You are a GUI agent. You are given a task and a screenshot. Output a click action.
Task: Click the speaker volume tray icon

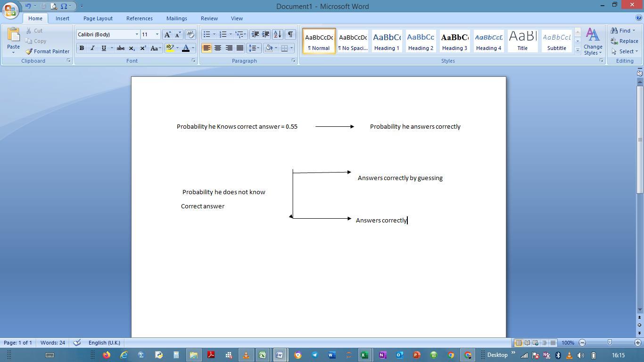581,355
